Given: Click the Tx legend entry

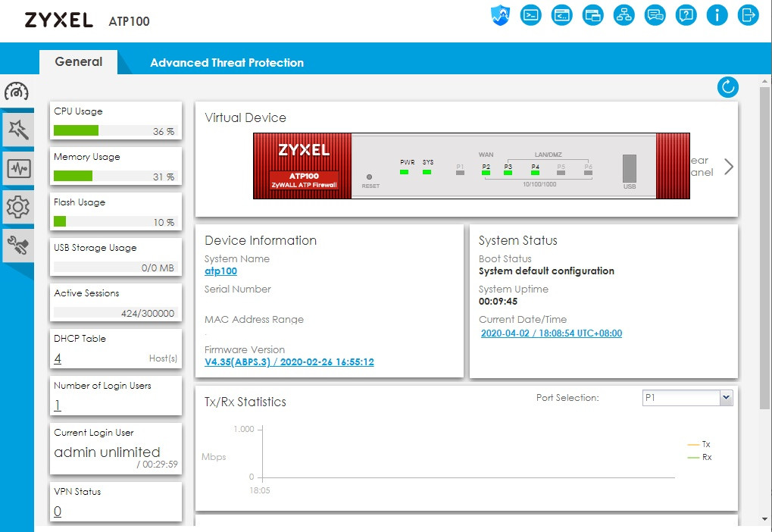Looking at the screenshot, I should [x=699, y=444].
